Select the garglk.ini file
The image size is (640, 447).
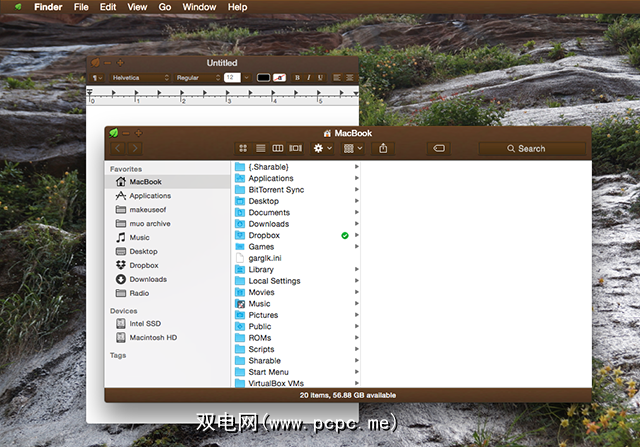tap(296, 258)
